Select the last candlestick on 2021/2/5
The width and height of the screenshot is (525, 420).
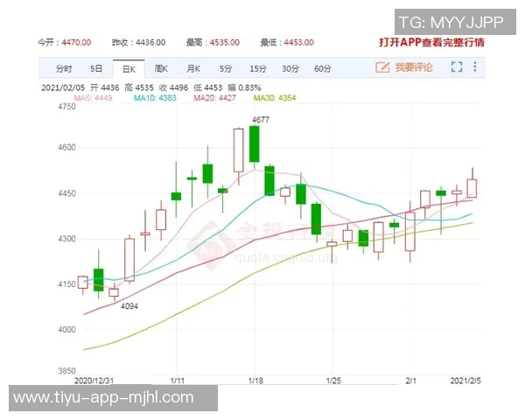[472, 188]
